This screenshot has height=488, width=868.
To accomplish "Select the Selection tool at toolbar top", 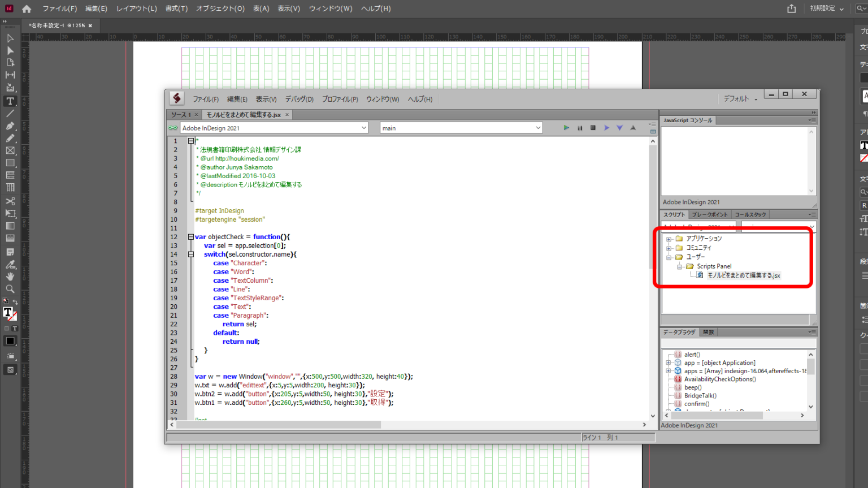I will (10, 38).
